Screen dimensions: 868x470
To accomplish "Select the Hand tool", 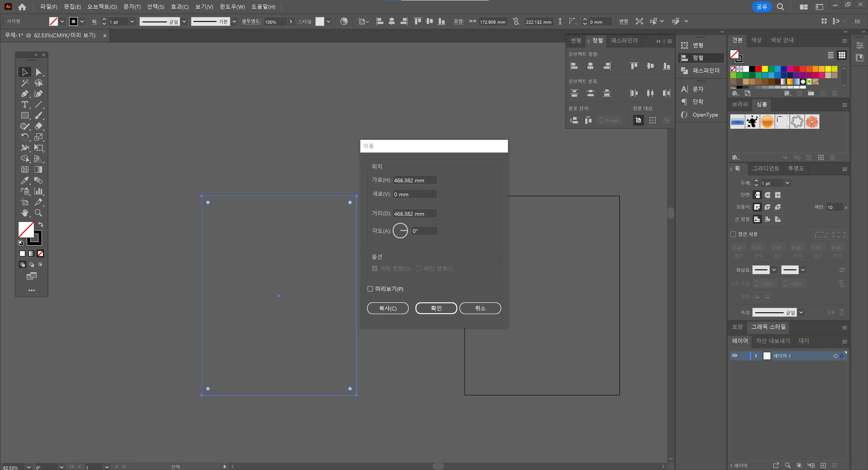I will pos(24,213).
